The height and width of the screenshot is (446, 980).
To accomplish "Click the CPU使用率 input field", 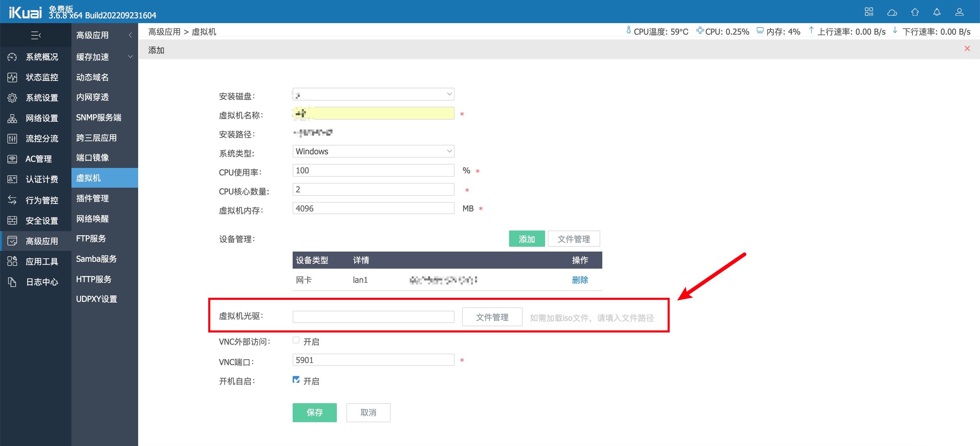I will pos(373,170).
